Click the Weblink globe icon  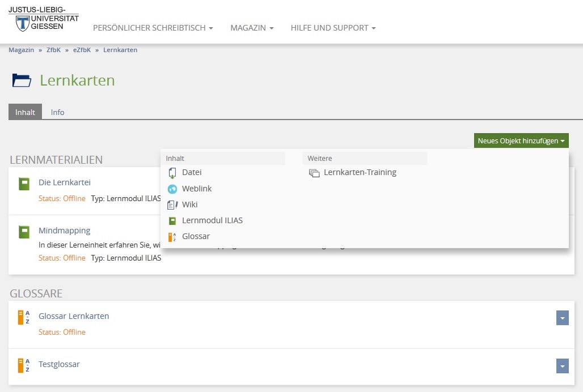(172, 189)
